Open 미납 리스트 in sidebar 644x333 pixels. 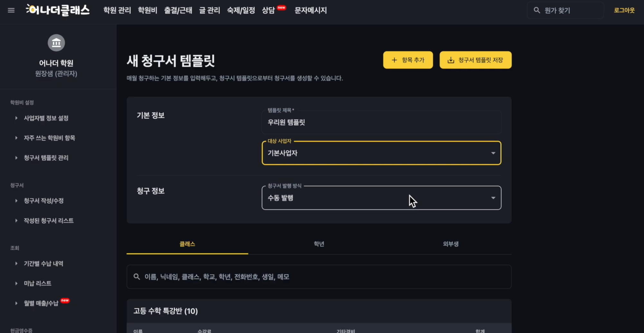pos(38,283)
